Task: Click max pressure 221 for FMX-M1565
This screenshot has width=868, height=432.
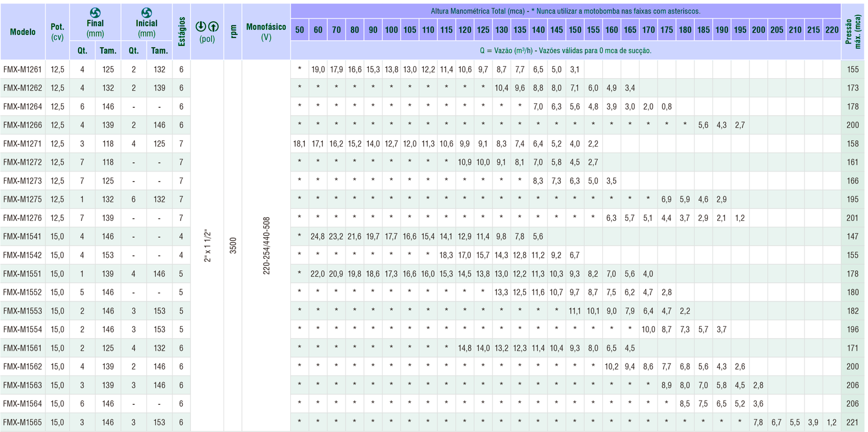Action: 853,422
